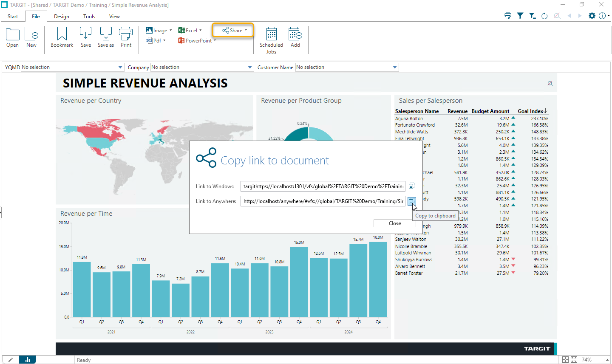Clear drill with the dashboard's crossed magnifier icon
612x364 pixels.
550,83
